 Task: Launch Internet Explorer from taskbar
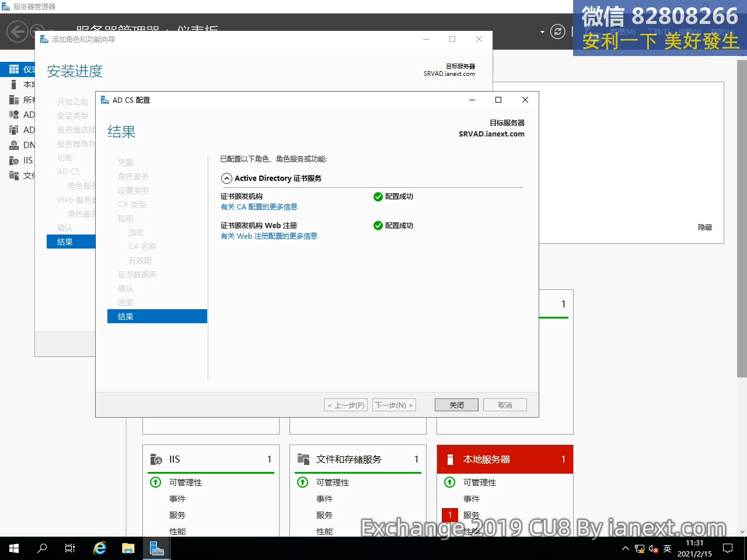(100, 548)
